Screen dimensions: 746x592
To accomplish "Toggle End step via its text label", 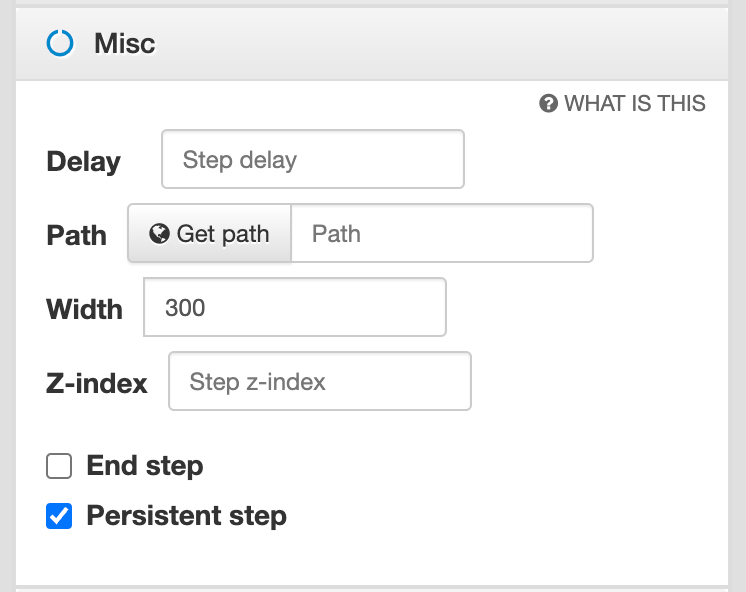I will (x=145, y=466).
